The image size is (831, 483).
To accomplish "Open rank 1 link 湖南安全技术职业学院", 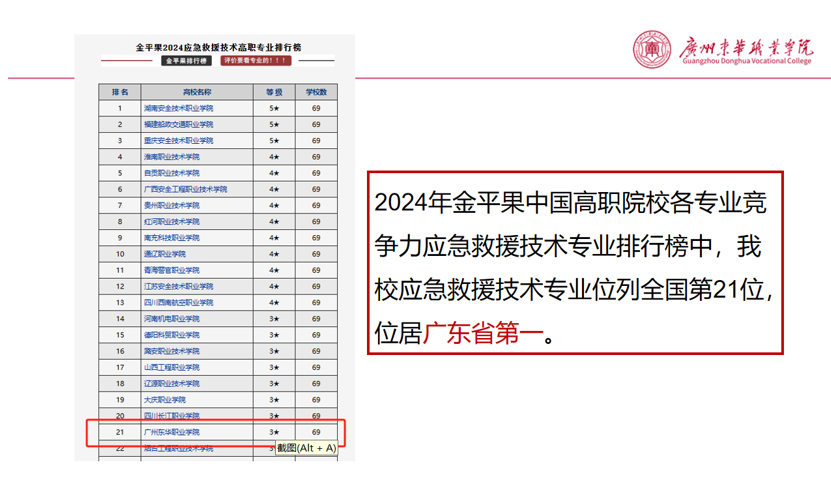I will pos(179,108).
